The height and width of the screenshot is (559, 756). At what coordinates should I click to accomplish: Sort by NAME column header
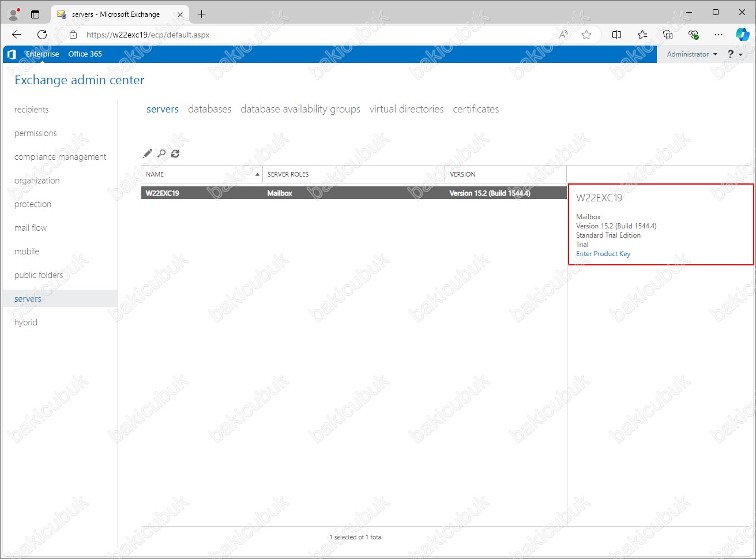click(x=202, y=174)
